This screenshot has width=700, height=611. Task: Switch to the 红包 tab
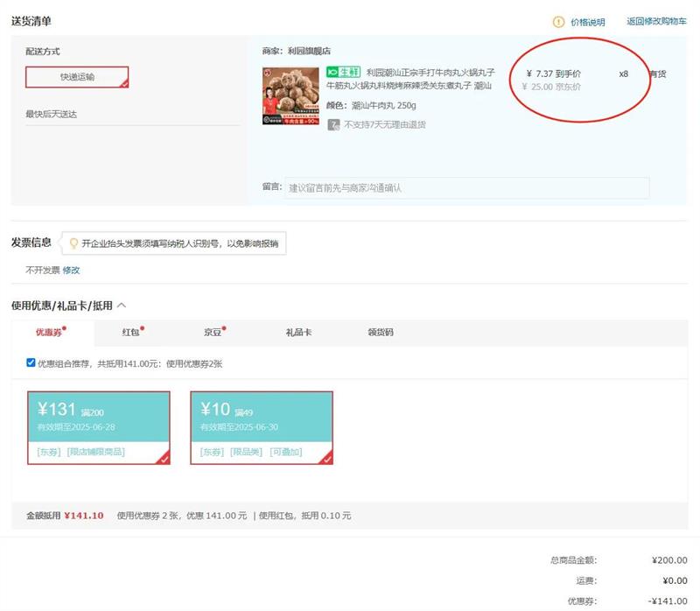(131, 333)
